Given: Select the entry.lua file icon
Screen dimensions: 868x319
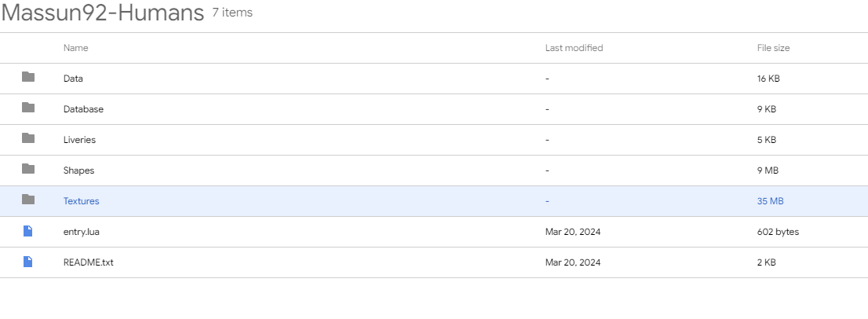Looking at the screenshot, I should (x=27, y=231).
